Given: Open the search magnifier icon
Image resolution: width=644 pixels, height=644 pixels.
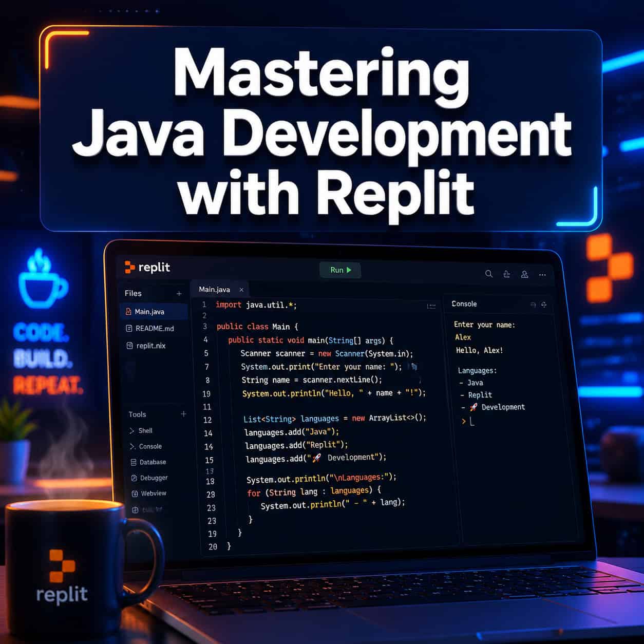Looking at the screenshot, I should coord(489,274).
